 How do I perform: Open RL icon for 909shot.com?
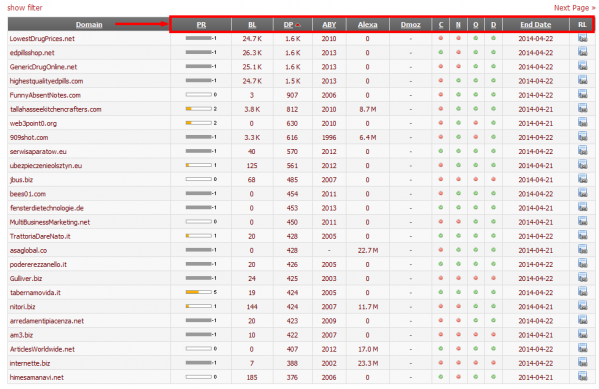coord(583,137)
